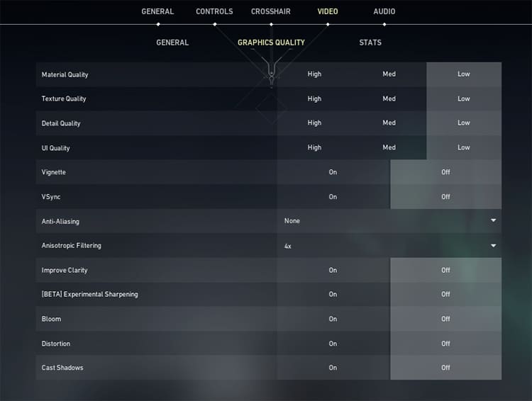
Task: Enable VSync with On
Action: pos(333,197)
